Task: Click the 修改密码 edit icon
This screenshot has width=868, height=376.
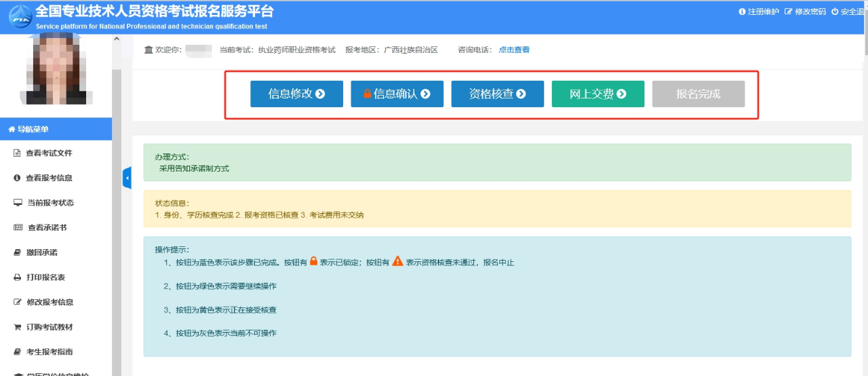Action: click(x=788, y=12)
